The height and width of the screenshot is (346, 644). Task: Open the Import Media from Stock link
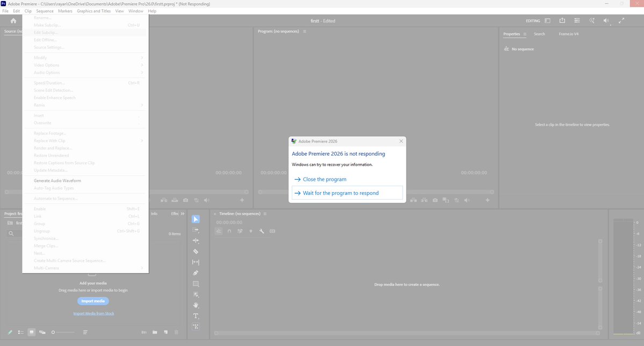(x=93, y=314)
